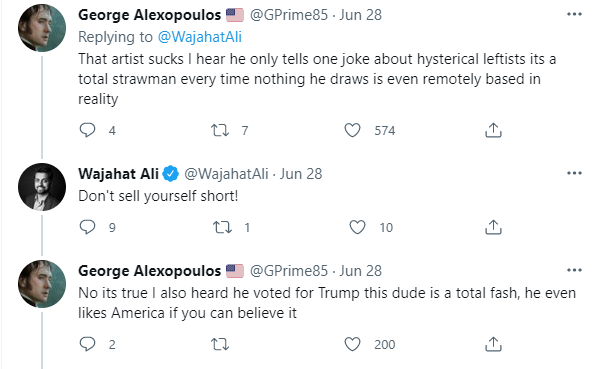Open Wajahat Ali's profile picture

click(x=42, y=187)
